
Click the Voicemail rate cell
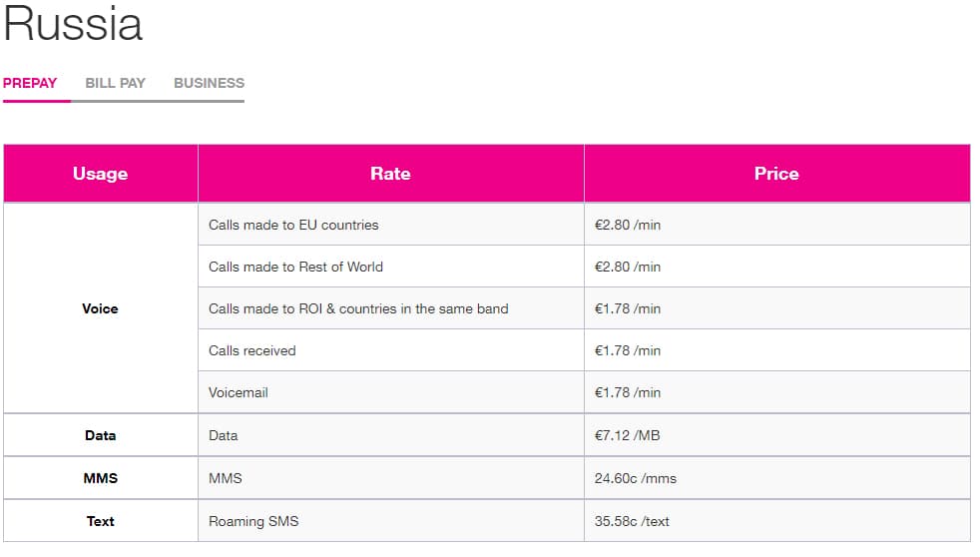pos(239,392)
